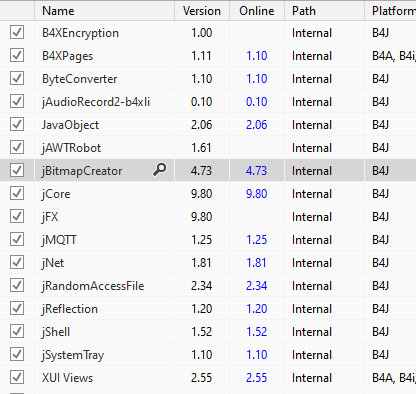
Task: Sort by the Platform column header
Action: click(x=391, y=11)
